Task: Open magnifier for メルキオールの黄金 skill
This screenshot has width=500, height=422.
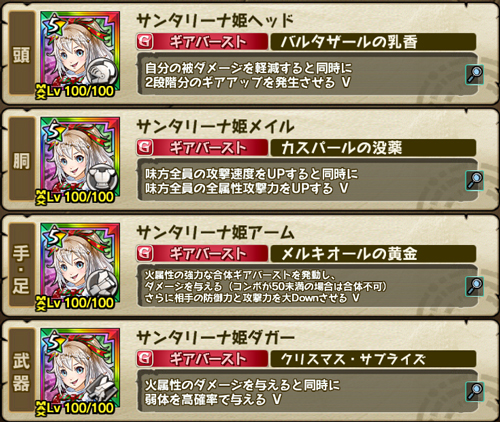Action: point(475,286)
